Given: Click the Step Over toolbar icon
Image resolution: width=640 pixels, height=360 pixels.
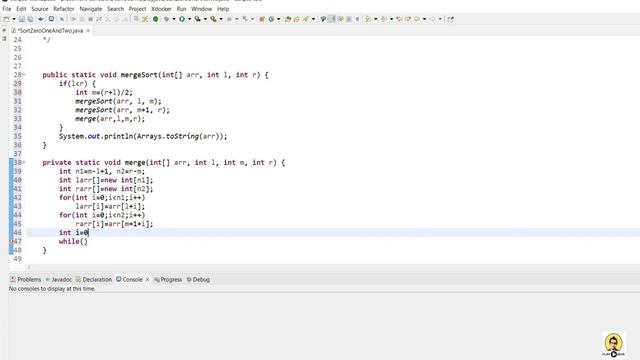Looking at the screenshot, I should 116,19.
